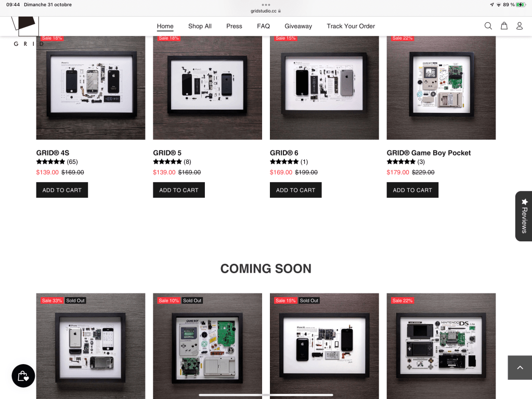532x399 pixels.
Task: Tap the three-dots multitasking icon at top
Action: click(266, 4)
